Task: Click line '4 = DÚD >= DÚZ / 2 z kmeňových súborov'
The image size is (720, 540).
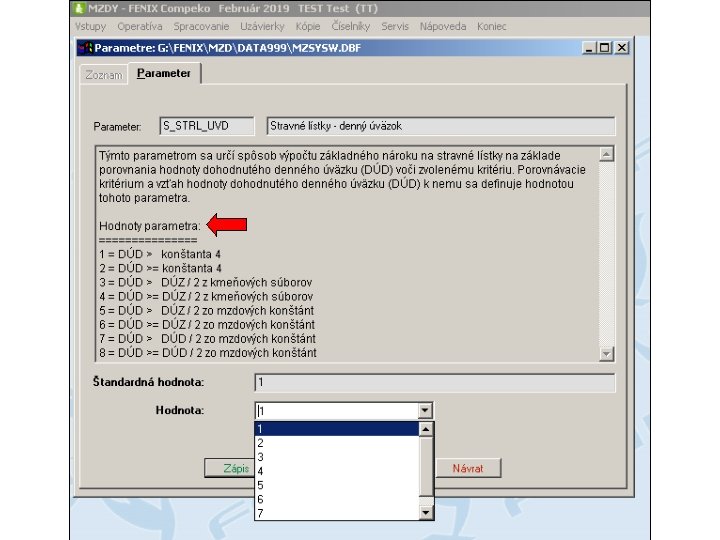Action: 206,297
